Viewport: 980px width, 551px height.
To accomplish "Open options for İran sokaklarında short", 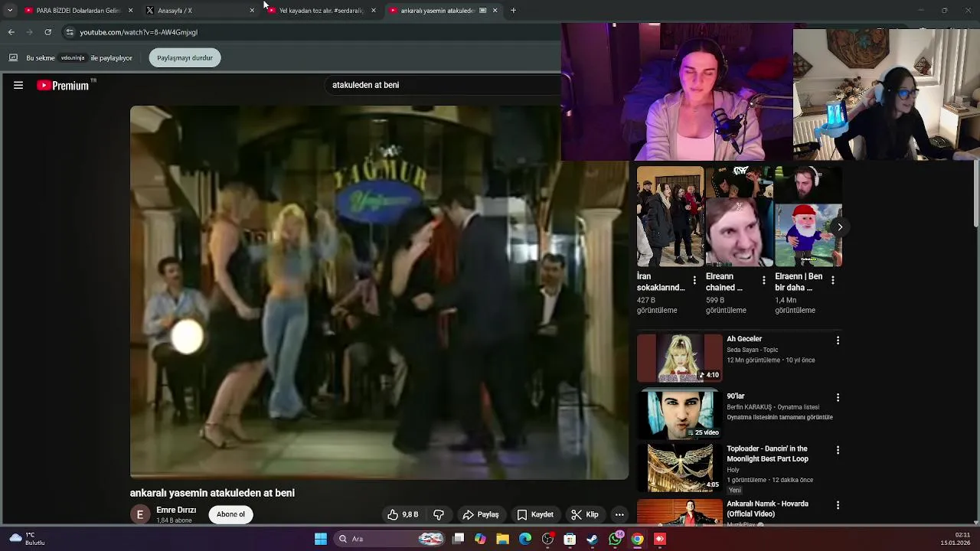I will 694,280.
